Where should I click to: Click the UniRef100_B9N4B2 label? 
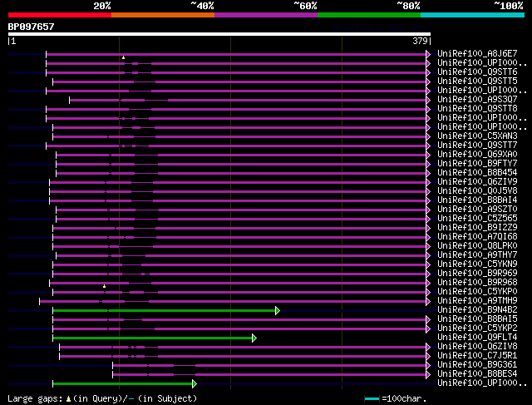[477, 310]
